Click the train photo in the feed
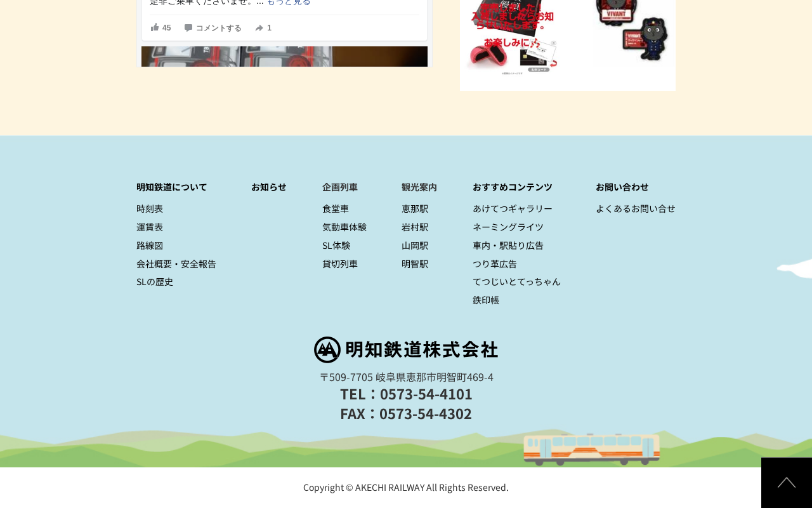 point(284,57)
